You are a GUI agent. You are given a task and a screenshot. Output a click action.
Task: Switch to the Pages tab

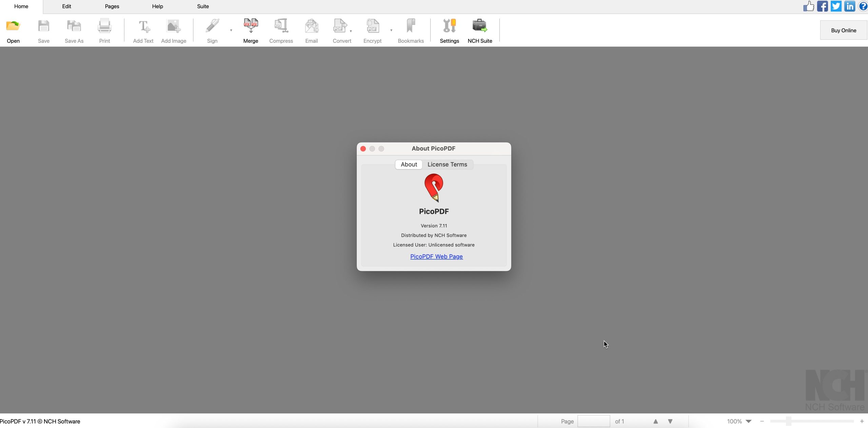[112, 6]
